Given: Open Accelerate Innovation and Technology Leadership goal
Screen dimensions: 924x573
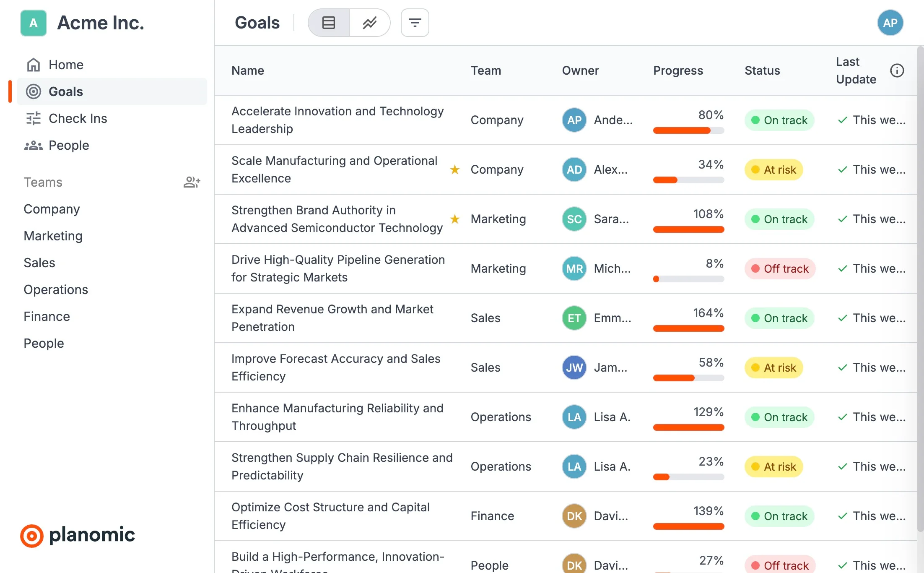Looking at the screenshot, I should tap(337, 120).
